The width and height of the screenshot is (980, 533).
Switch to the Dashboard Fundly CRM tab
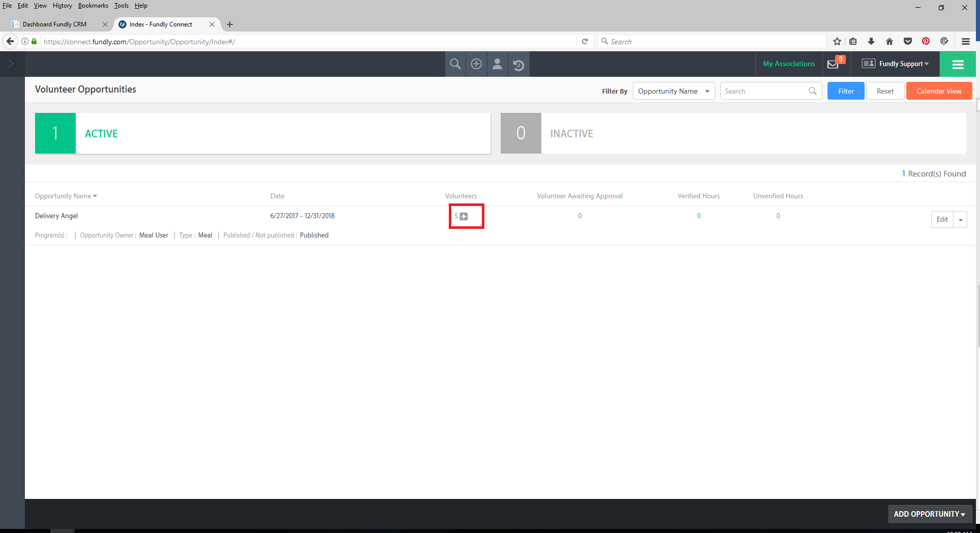pos(55,24)
